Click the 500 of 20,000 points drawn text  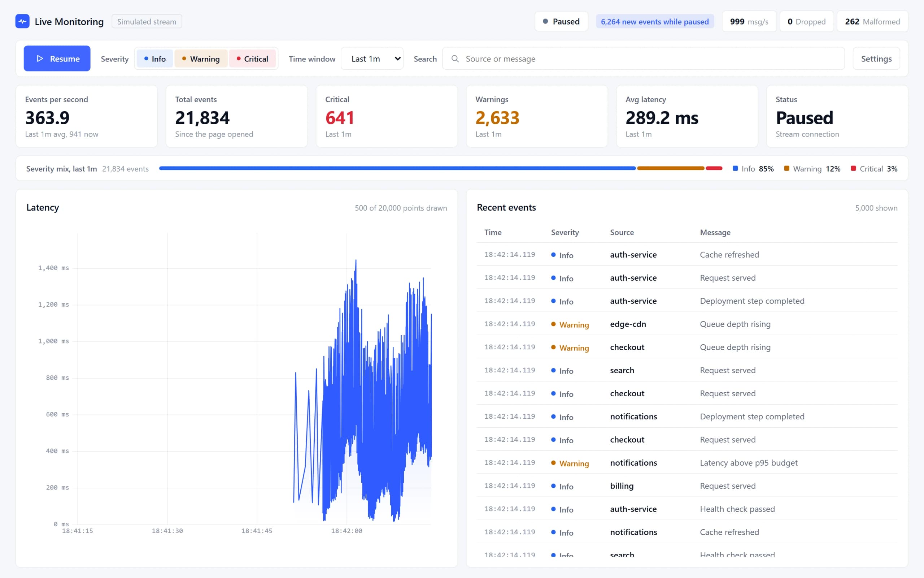coord(401,208)
